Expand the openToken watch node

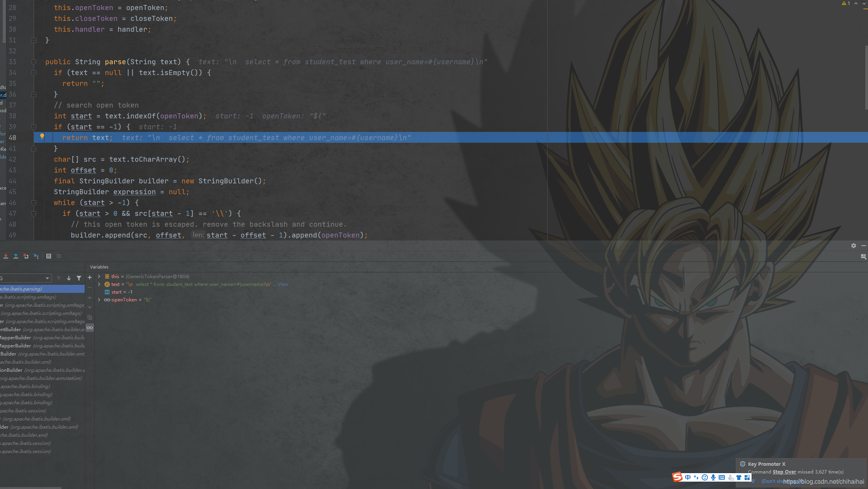99,299
